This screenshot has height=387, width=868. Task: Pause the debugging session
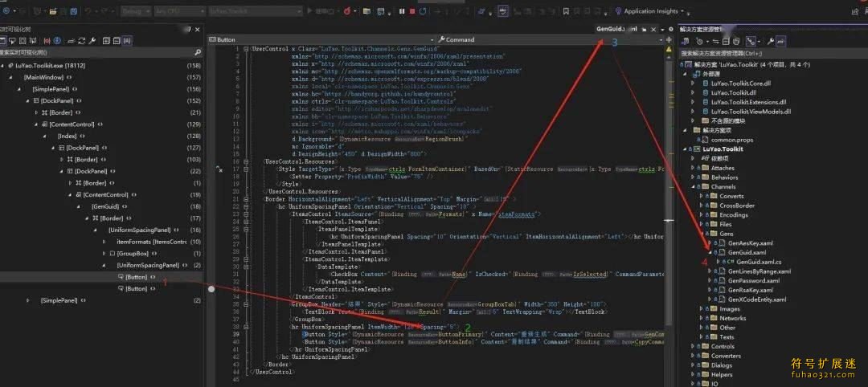point(402,11)
